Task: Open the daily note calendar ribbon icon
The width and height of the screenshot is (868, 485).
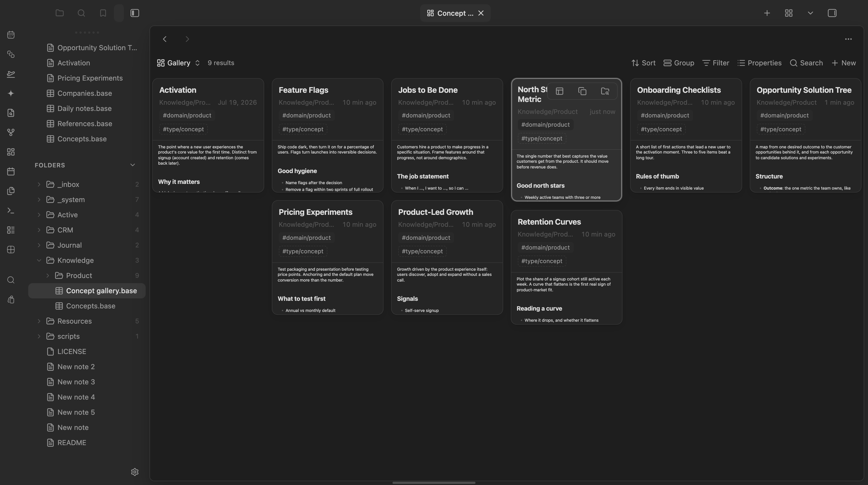Action: pyautogui.click(x=11, y=171)
